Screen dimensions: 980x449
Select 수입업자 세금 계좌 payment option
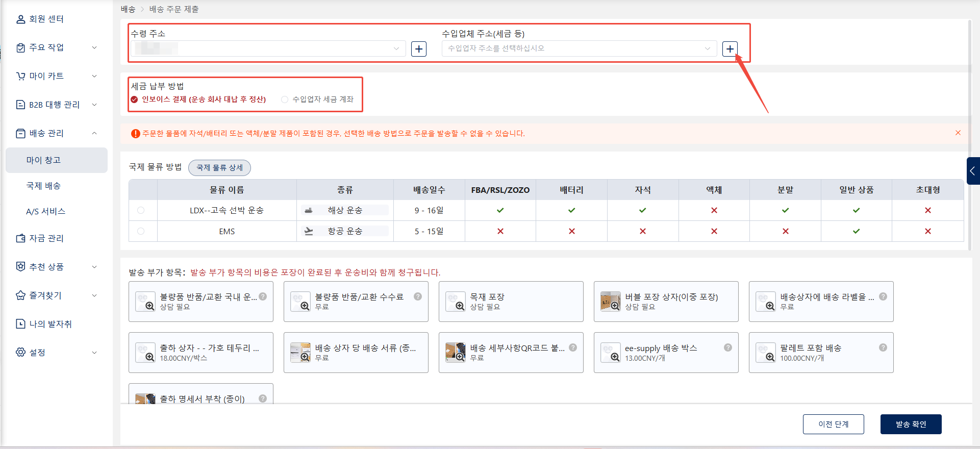pos(317,99)
